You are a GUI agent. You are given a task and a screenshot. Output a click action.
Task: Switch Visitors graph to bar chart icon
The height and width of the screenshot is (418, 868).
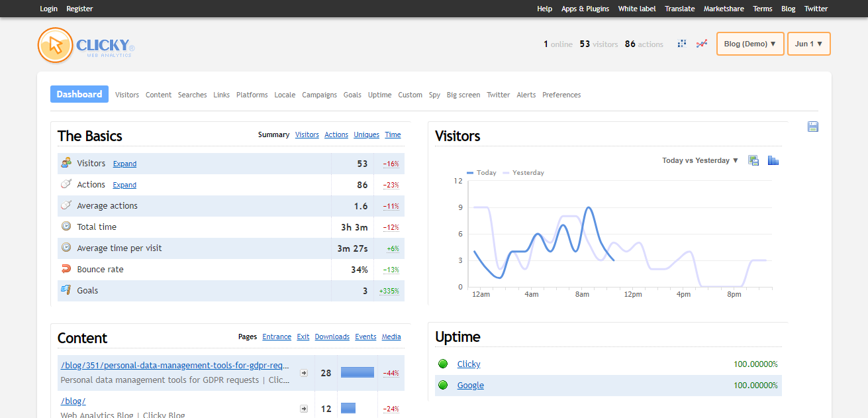click(x=773, y=160)
